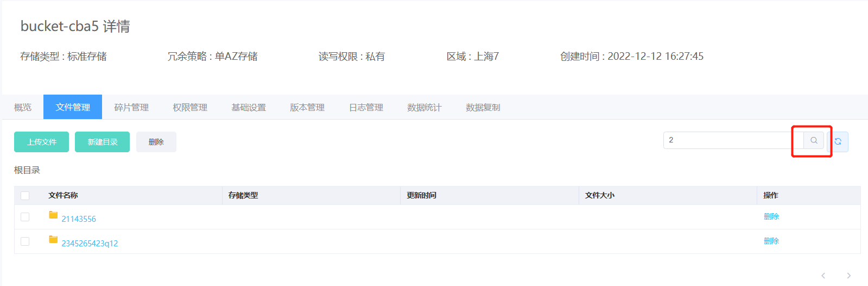Click the grey 删除 button

[x=156, y=142]
